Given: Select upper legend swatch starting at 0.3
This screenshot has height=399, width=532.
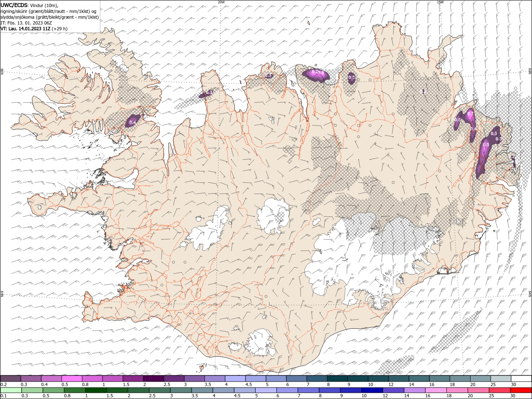Looking at the screenshot, I should [31, 379].
